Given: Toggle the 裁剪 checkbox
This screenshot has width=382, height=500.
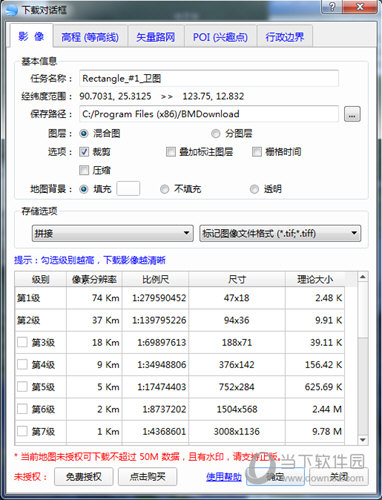Looking at the screenshot, I should pos(84,152).
